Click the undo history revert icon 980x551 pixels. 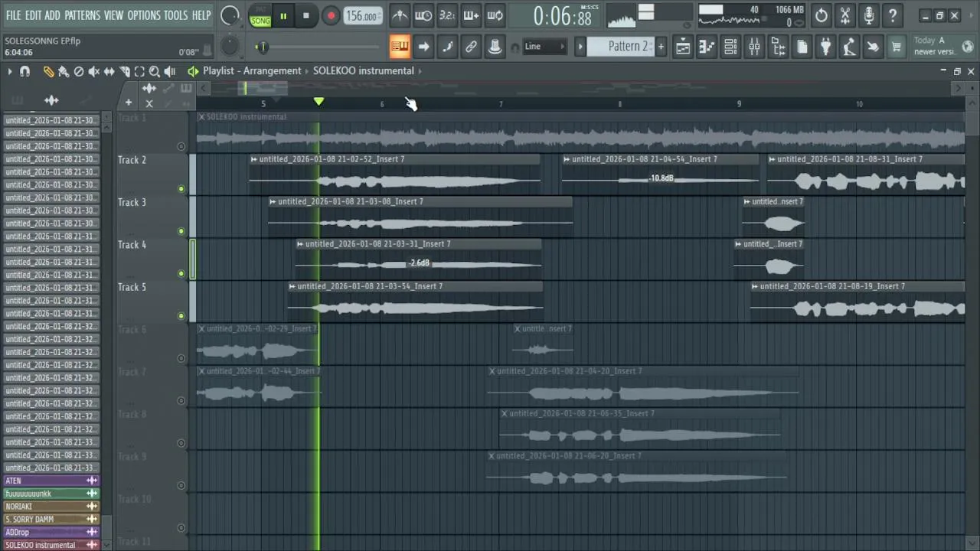pyautogui.click(x=821, y=15)
